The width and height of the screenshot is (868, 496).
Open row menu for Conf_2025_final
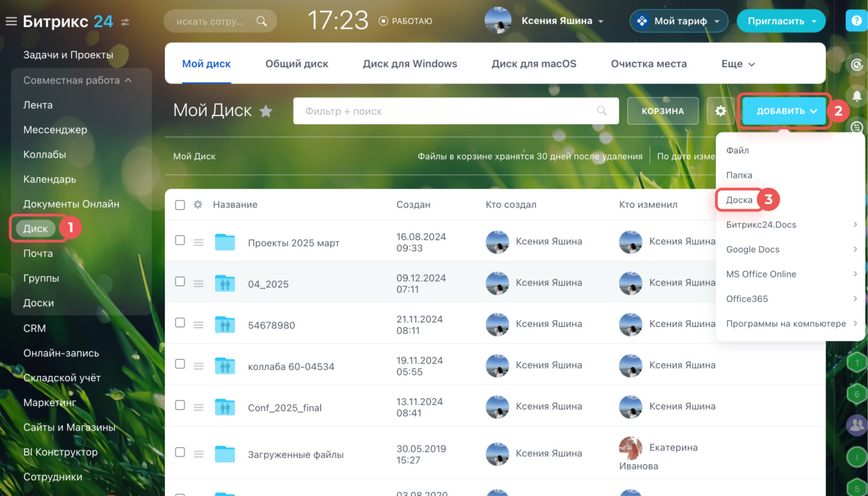[199, 408]
